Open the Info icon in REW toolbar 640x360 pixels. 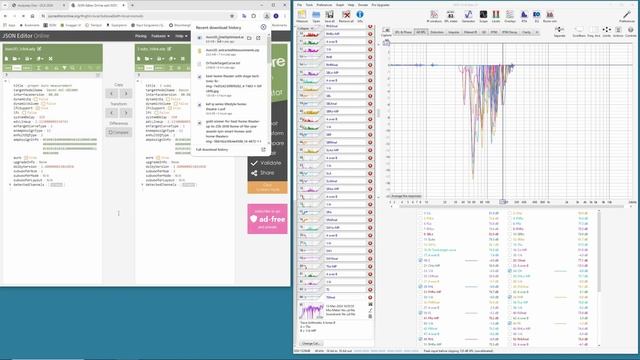click(360, 16)
